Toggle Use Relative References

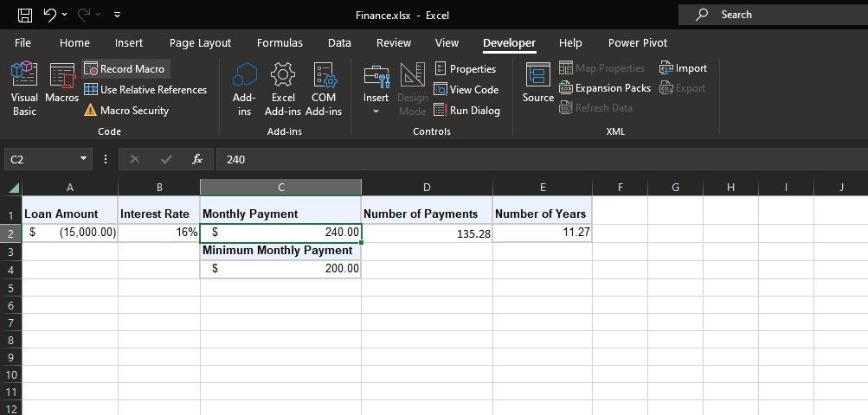coord(145,90)
